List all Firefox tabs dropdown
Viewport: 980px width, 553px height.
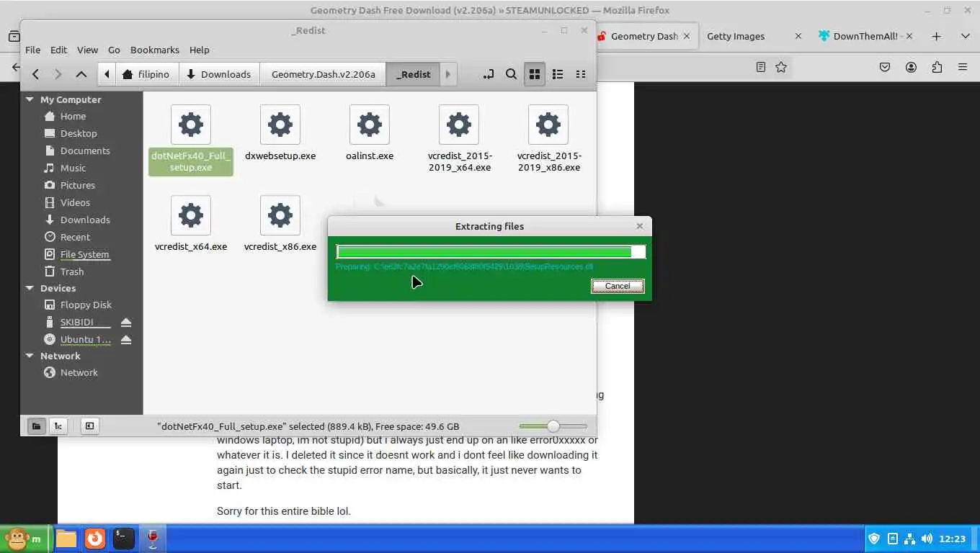coord(965,36)
